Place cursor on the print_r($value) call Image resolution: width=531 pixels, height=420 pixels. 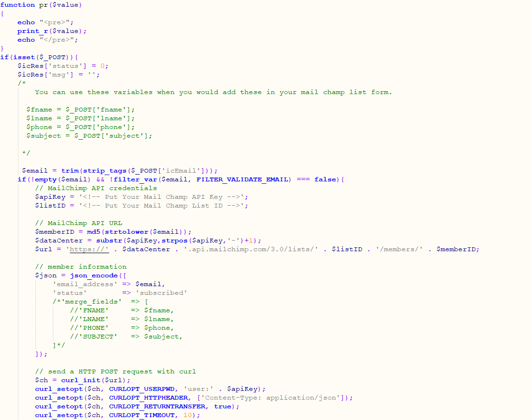click(52, 31)
